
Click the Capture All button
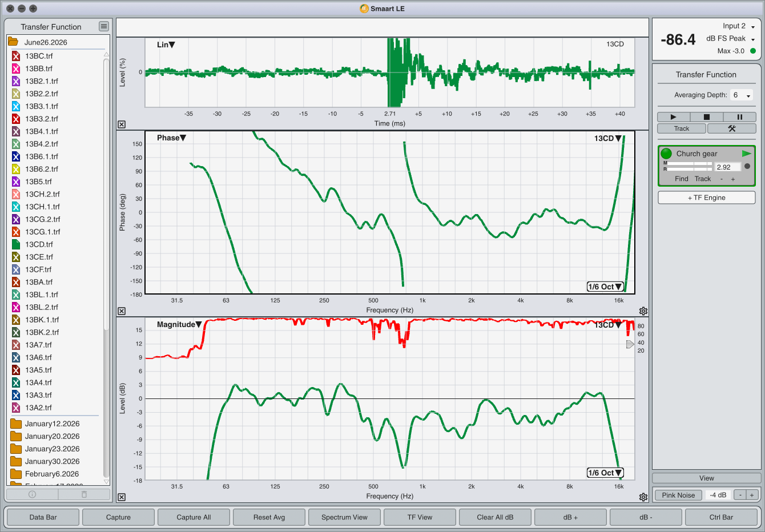194,517
